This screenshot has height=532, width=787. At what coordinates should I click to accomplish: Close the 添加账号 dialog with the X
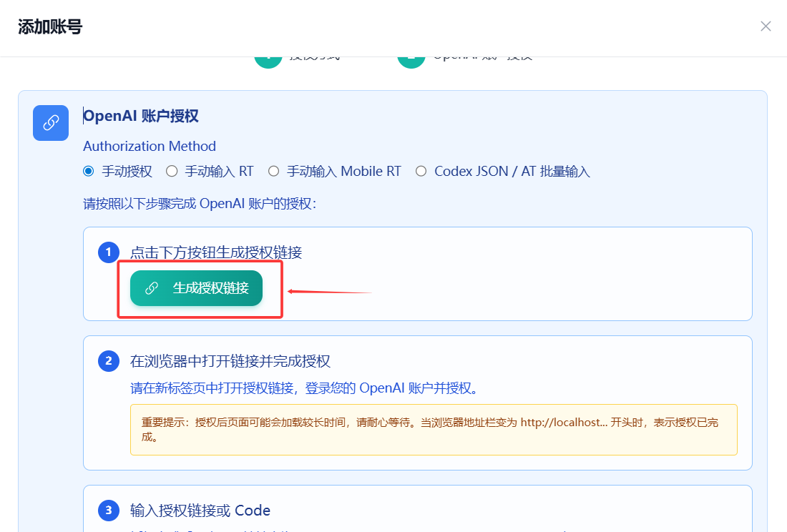766,26
